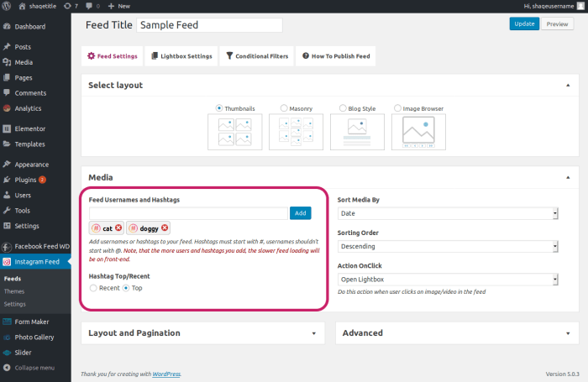Remove the doggy hashtag with red X
Image resolution: width=588 pixels, height=382 pixels.
tap(165, 228)
